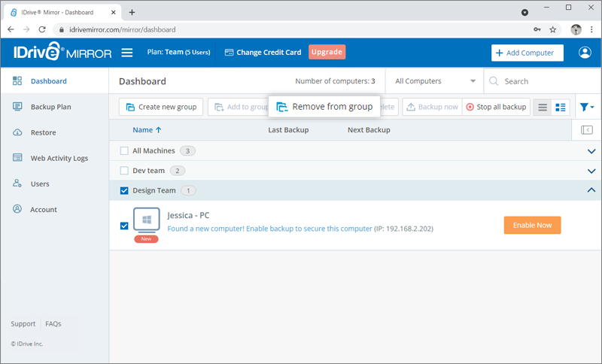Click Add to group button
This screenshot has height=364, width=602.
(x=238, y=107)
